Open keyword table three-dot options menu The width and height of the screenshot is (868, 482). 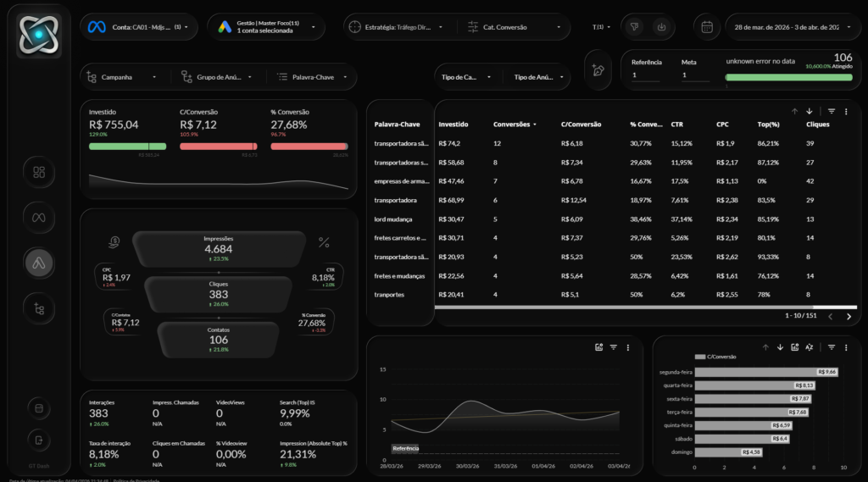pos(846,111)
